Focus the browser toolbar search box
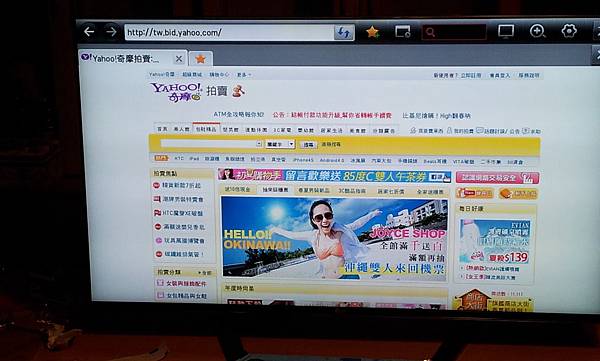Screen dimensions: 600x361 pyautogui.click(x=454, y=32)
